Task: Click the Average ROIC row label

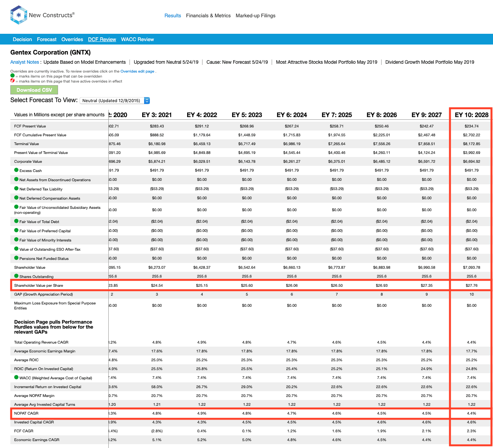Action: point(26,360)
